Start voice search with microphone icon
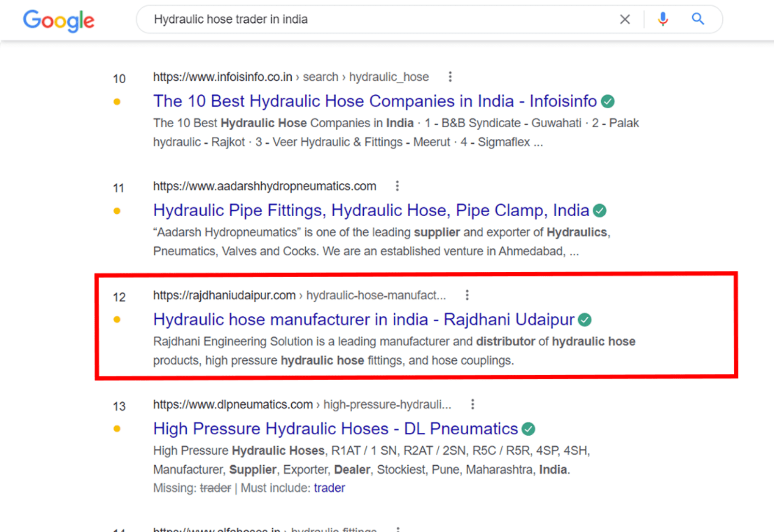The width and height of the screenshot is (774, 532). pos(663,19)
